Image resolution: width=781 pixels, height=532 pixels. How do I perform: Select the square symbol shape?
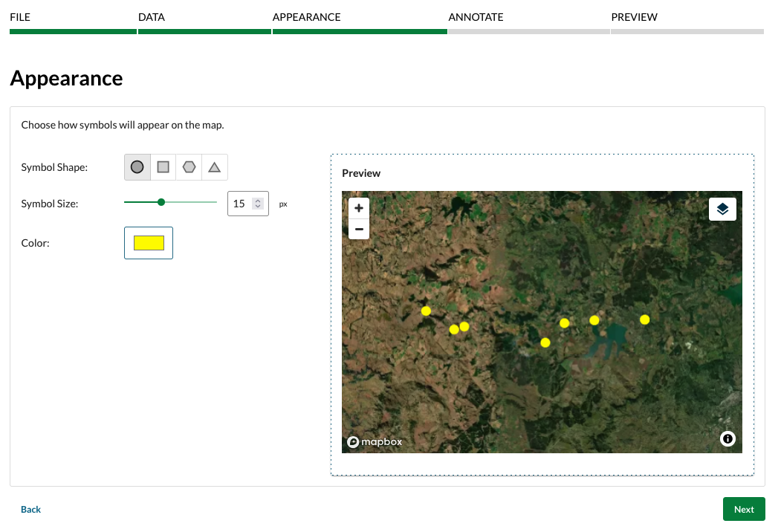tap(163, 167)
